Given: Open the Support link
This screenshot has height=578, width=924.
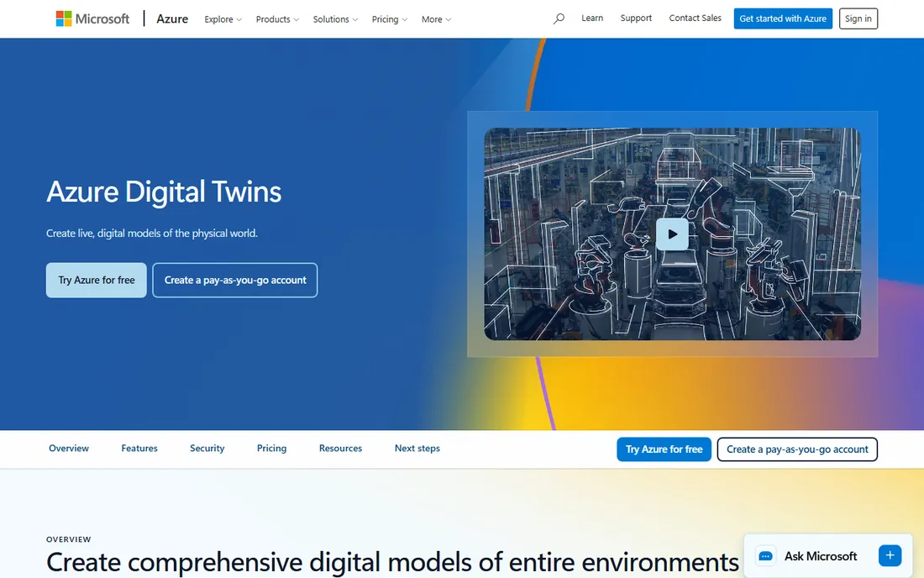Looking at the screenshot, I should [x=636, y=18].
